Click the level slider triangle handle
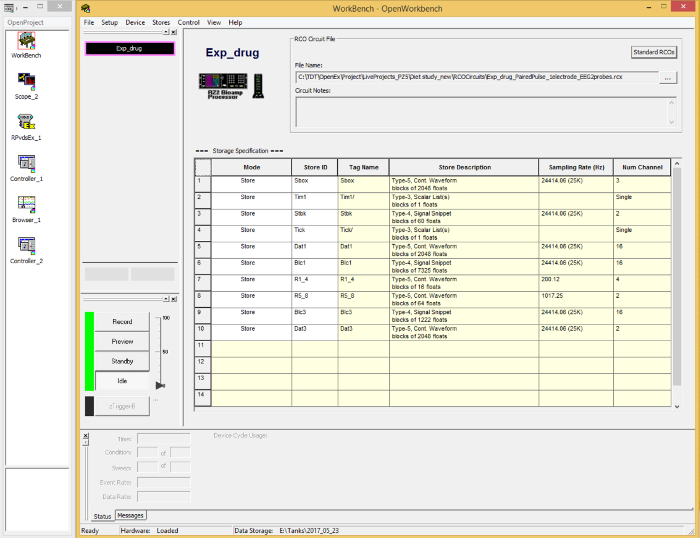Image resolution: width=700 pixels, height=538 pixels. click(159, 384)
